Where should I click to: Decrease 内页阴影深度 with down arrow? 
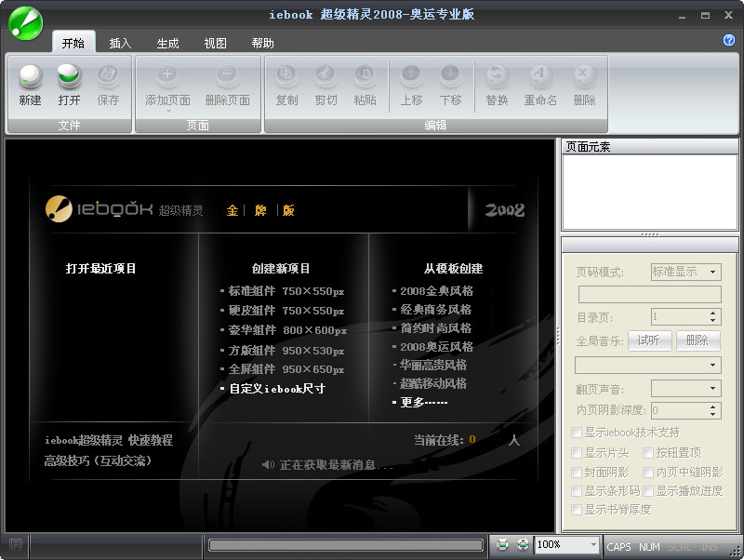pyautogui.click(x=712, y=415)
